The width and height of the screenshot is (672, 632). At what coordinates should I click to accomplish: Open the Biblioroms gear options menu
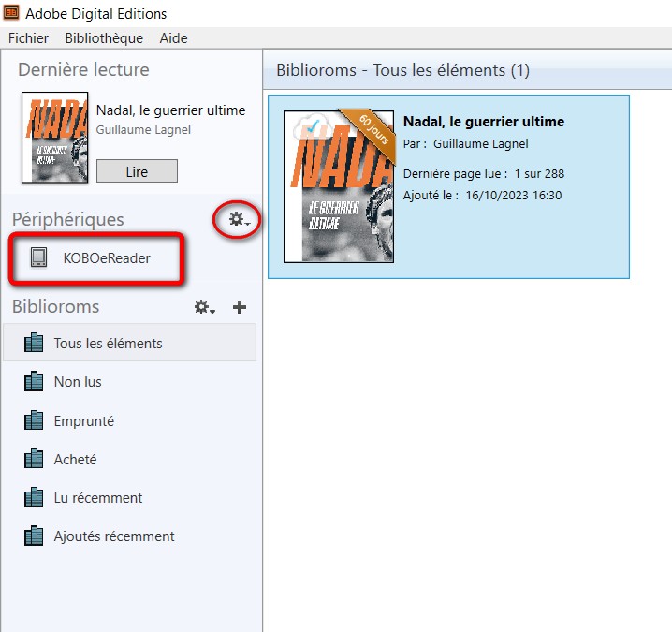(204, 307)
